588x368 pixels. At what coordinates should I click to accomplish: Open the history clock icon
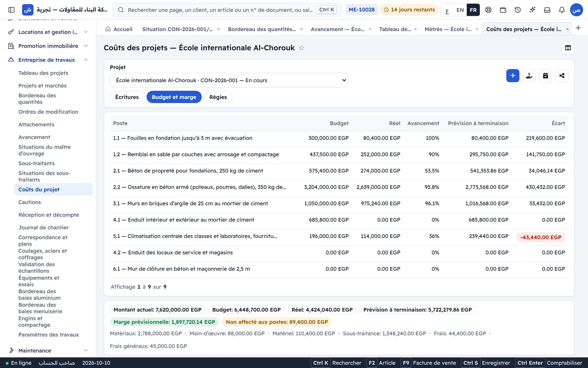[x=518, y=10]
